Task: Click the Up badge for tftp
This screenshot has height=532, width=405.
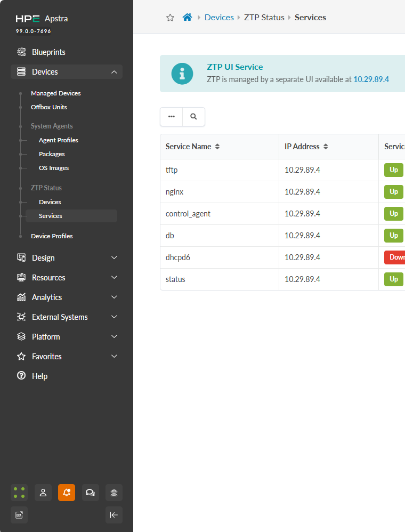Action: [x=393, y=170]
